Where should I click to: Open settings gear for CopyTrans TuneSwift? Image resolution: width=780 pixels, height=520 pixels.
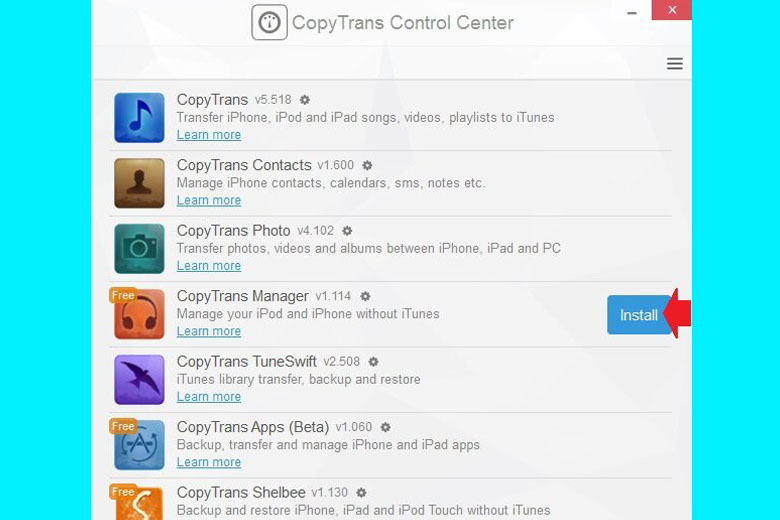coord(373,362)
